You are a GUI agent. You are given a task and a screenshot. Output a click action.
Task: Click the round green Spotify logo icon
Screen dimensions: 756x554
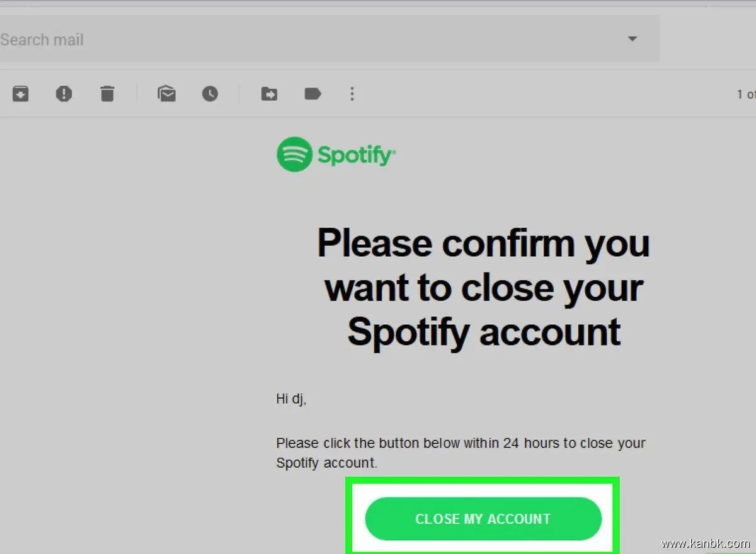tap(294, 154)
